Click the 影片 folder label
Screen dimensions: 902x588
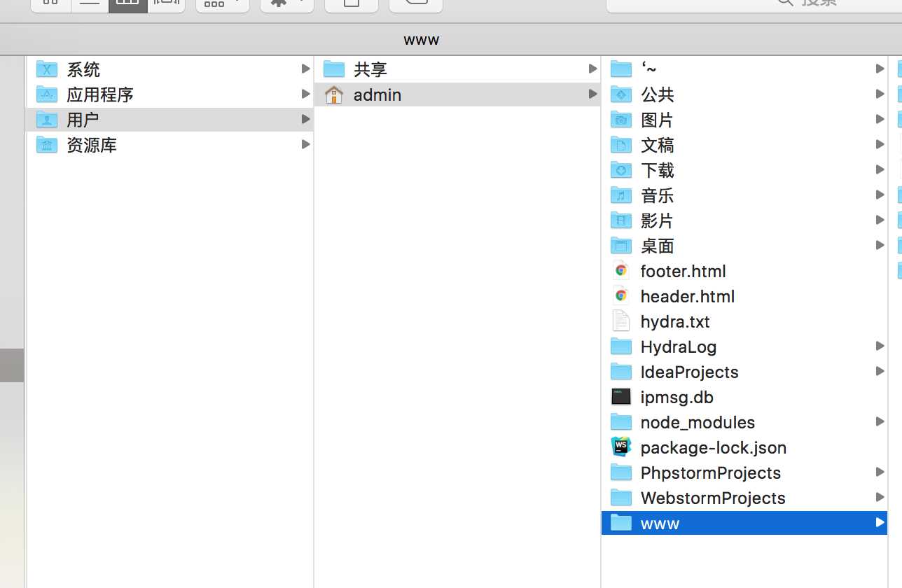point(657,220)
